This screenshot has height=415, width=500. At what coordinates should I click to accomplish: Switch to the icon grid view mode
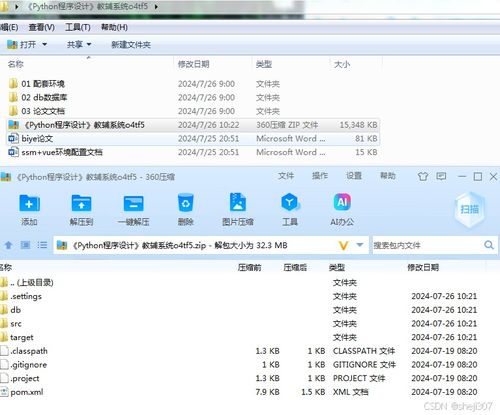coord(25,245)
